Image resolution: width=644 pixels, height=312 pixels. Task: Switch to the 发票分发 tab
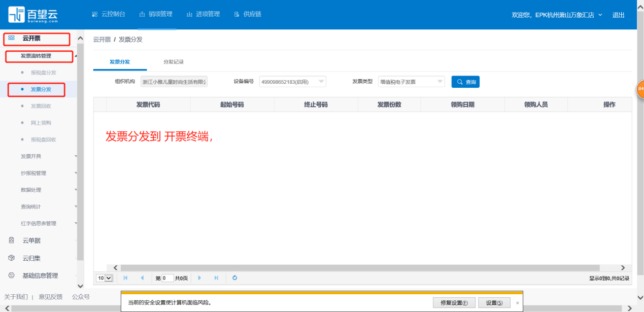(x=120, y=61)
